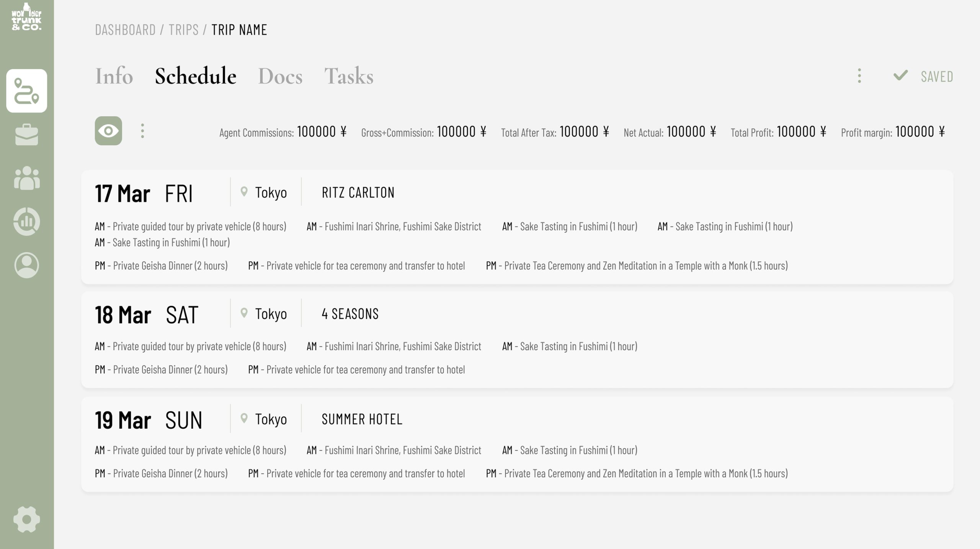Open the people group icon in sidebar
Image resolution: width=980 pixels, height=549 pixels.
[x=27, y=178]
